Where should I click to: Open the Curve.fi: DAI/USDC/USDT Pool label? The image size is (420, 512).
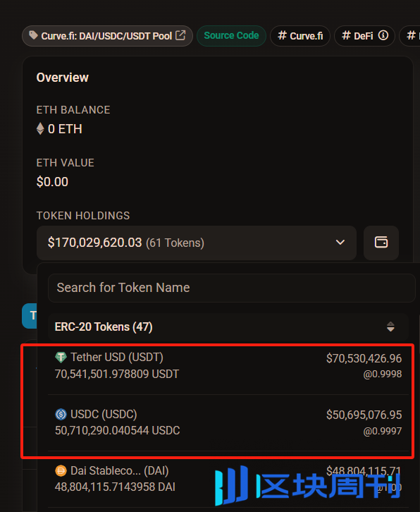[107, 35]
